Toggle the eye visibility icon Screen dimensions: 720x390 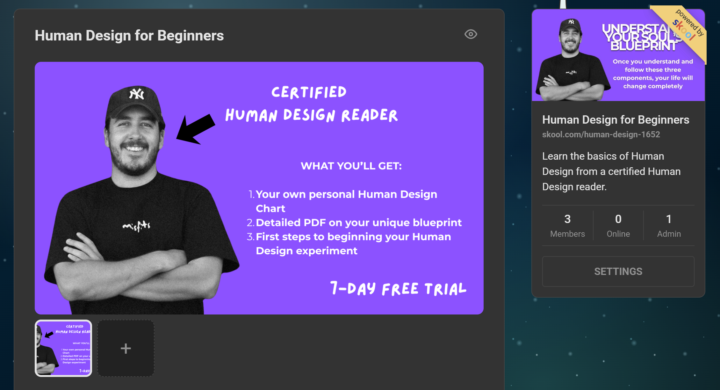(x=471, y=34)
